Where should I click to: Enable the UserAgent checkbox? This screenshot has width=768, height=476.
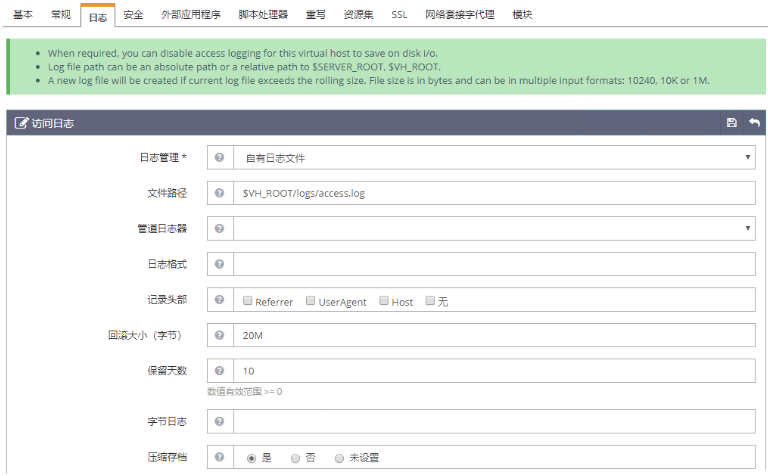[x=310, y=300]
